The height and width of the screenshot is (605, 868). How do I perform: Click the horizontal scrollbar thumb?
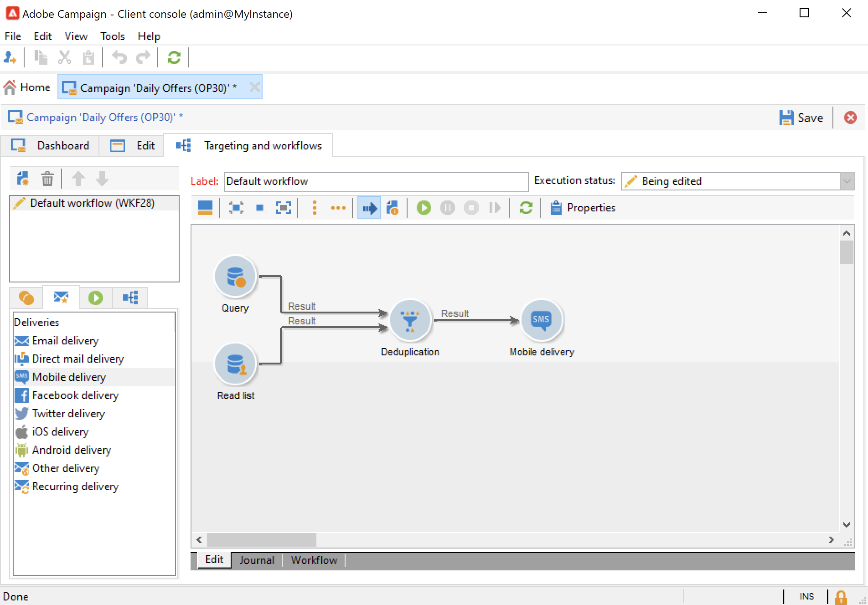coord(262,540)
